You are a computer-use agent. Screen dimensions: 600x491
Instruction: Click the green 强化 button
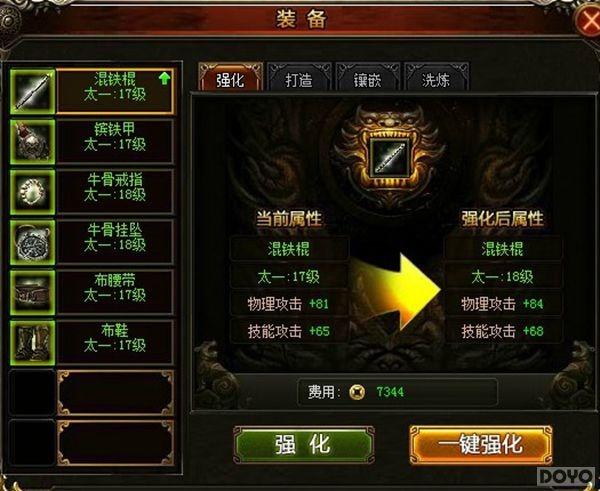(303, 445)
